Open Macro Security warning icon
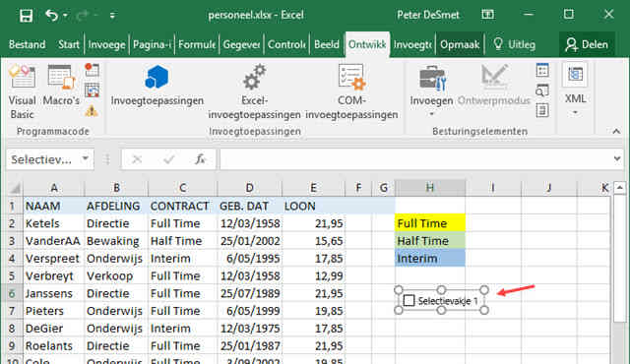The image size is (630, 364). (x=92, y=110)
